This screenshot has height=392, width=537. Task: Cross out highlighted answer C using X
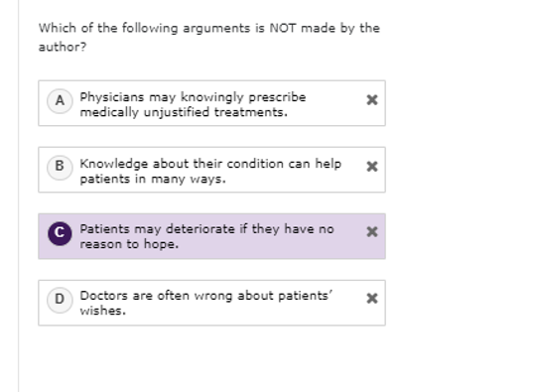[372, 232]
